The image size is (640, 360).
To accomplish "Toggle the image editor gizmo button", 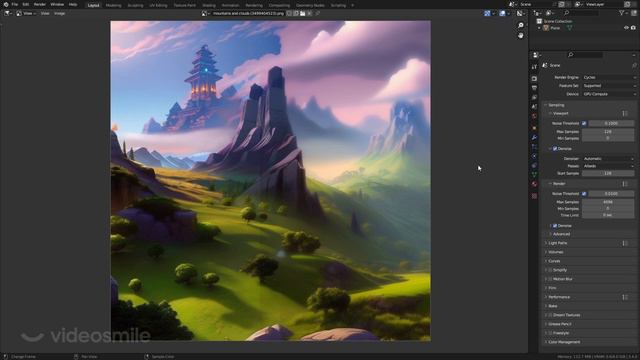I will coord(487,13).
